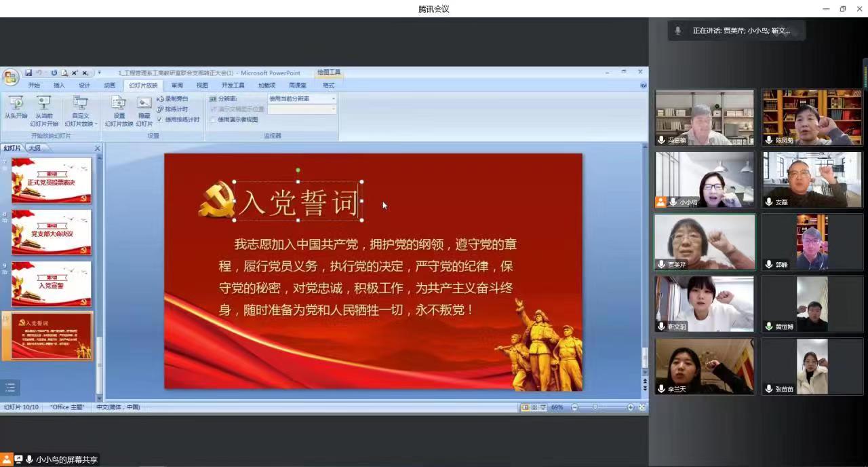The width and height of the screenshot is (868, 467).
Task: Enable the 使用演示者视图 checkbox
Action: coord(212,119)
